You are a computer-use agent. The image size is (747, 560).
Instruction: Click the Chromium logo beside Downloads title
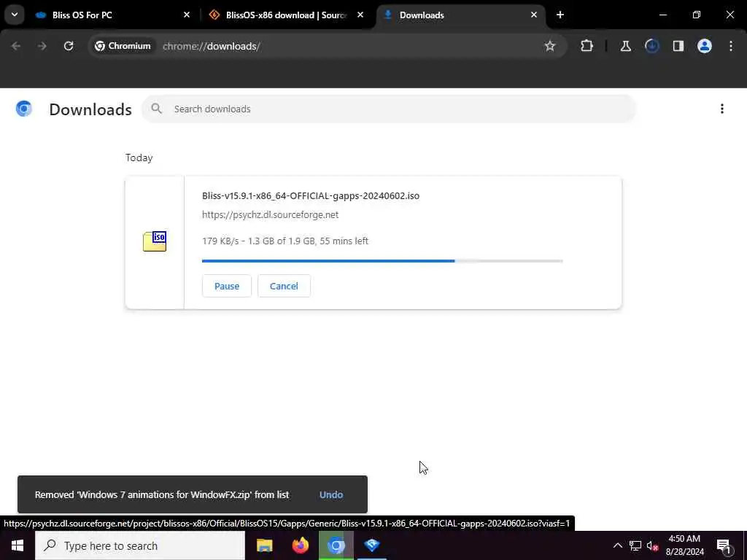[24, 109]
